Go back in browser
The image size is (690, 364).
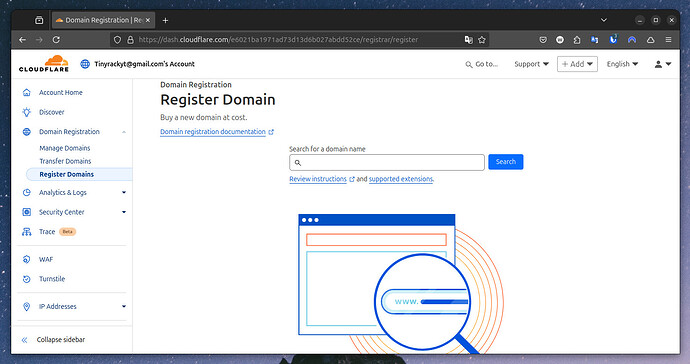pos(22,40)
